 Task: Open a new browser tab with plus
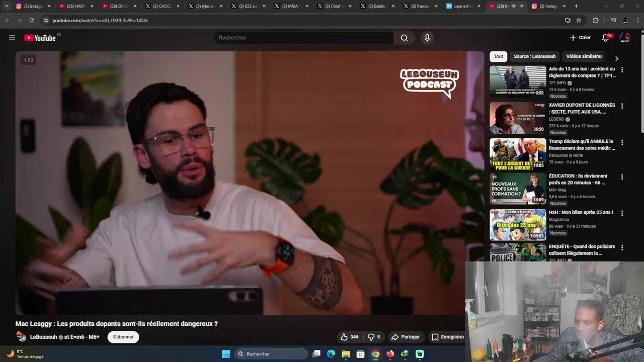coord(576,6)
